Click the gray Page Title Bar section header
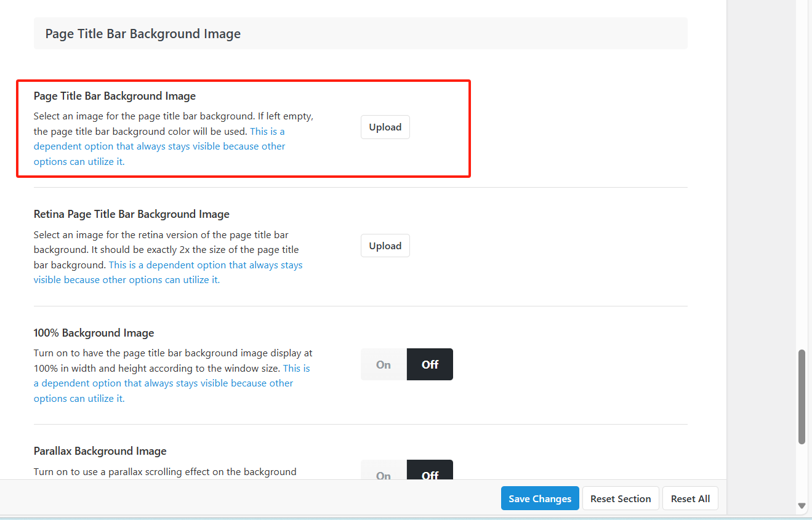The height and width of the screenshot is (520, 812). [x=360, y=34]
